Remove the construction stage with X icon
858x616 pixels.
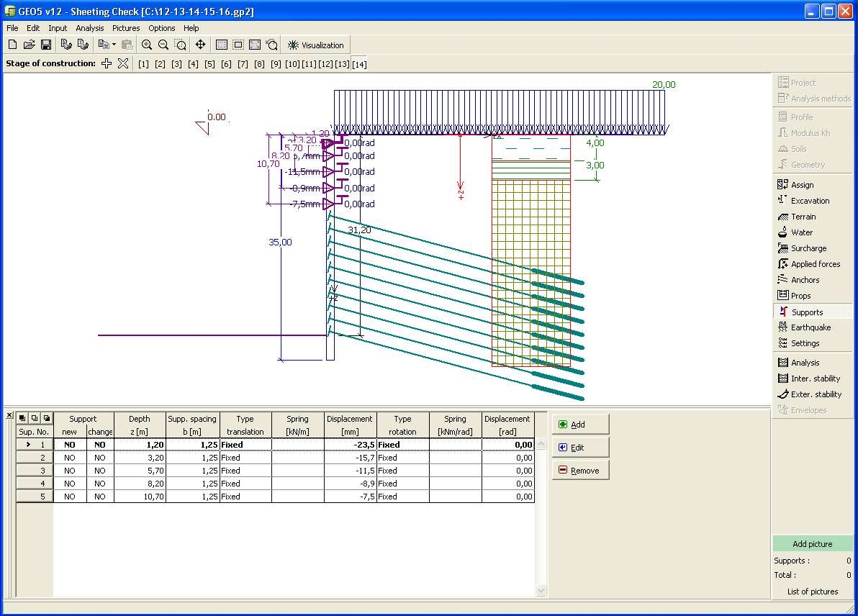(123, 63)
